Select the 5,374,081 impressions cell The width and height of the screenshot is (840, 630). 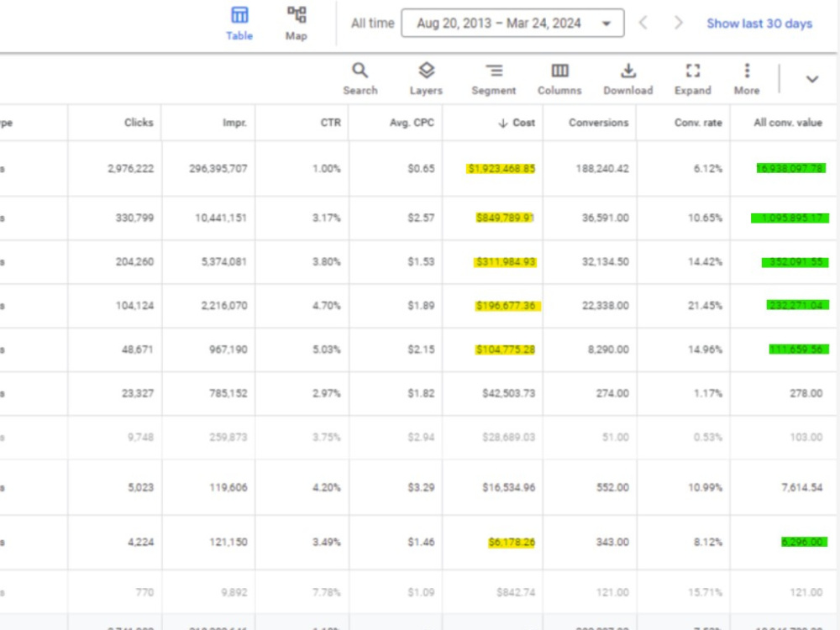pos(224,262)
